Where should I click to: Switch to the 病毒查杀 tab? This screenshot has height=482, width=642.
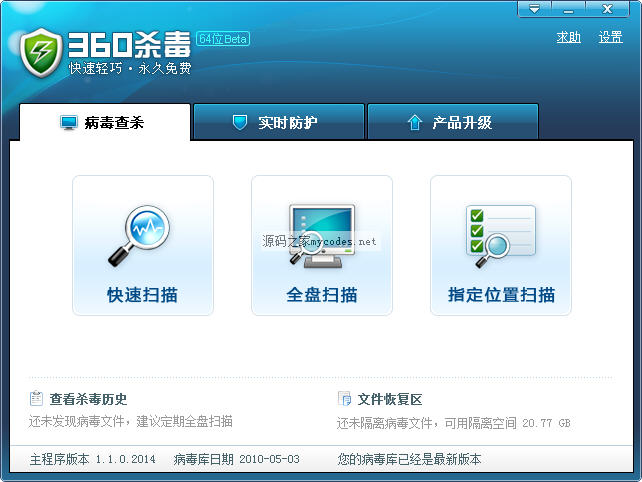[105, 122]
